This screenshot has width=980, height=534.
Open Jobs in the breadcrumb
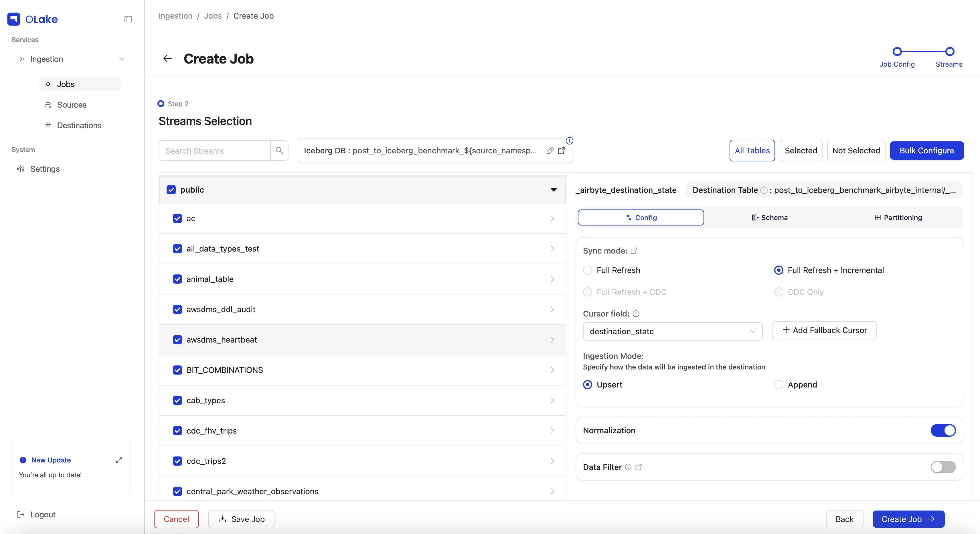(x=213, y=16)
